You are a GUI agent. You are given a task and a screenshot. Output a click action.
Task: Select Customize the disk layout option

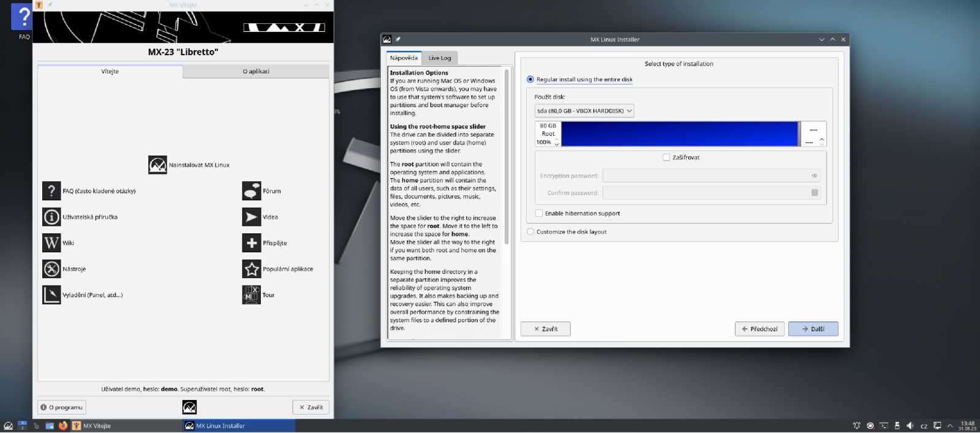(530, 232)
